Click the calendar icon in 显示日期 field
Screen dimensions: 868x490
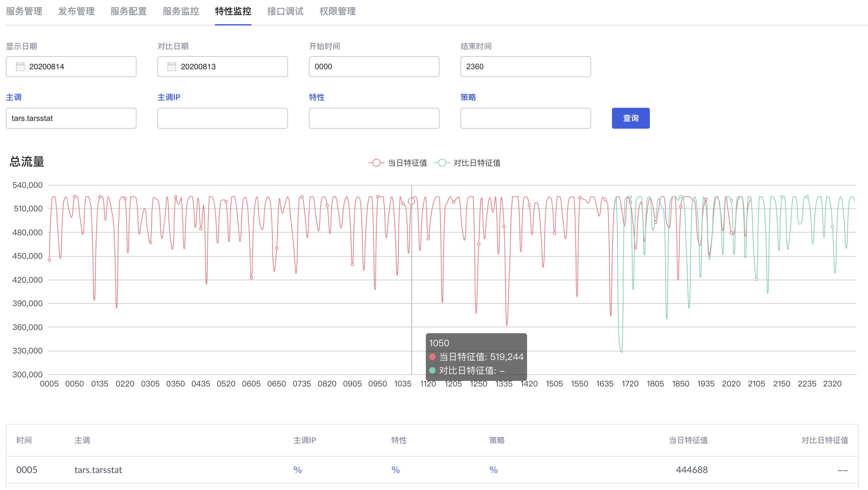[x=20, y=67]
